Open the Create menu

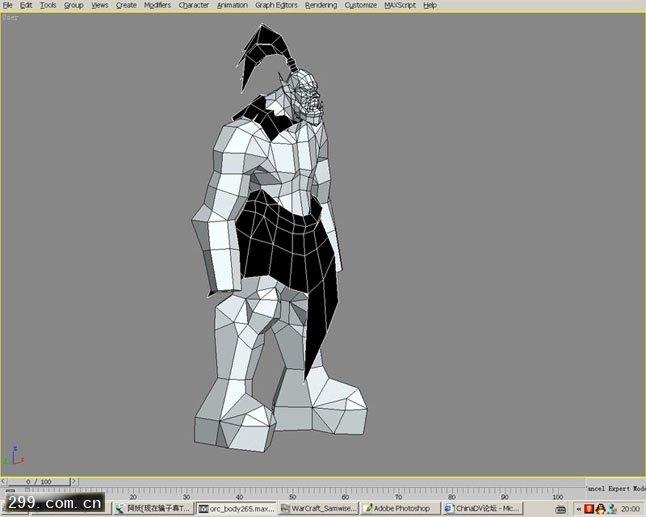[x=126, y=5]
